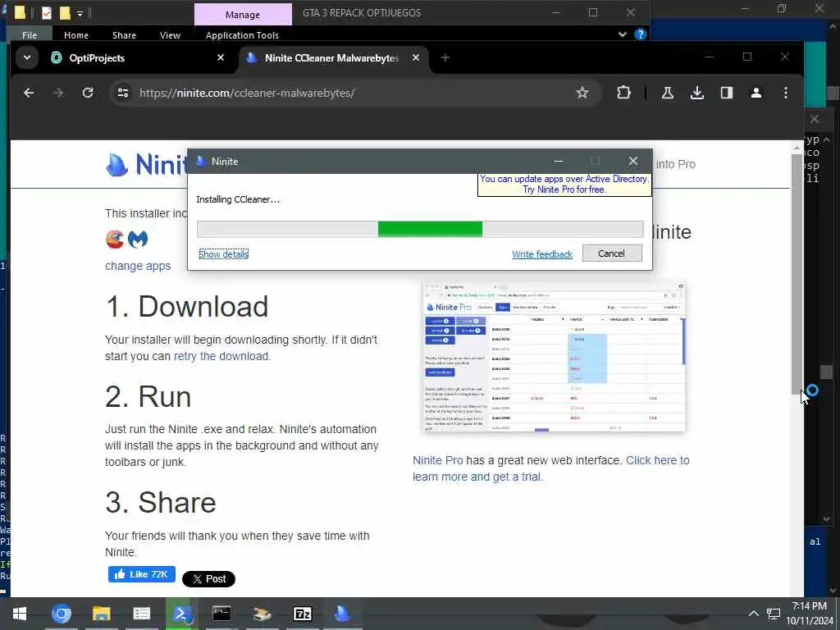Click the installer progress bar
The width and height of the screenshot is (840, 630).
click(420, 230)
